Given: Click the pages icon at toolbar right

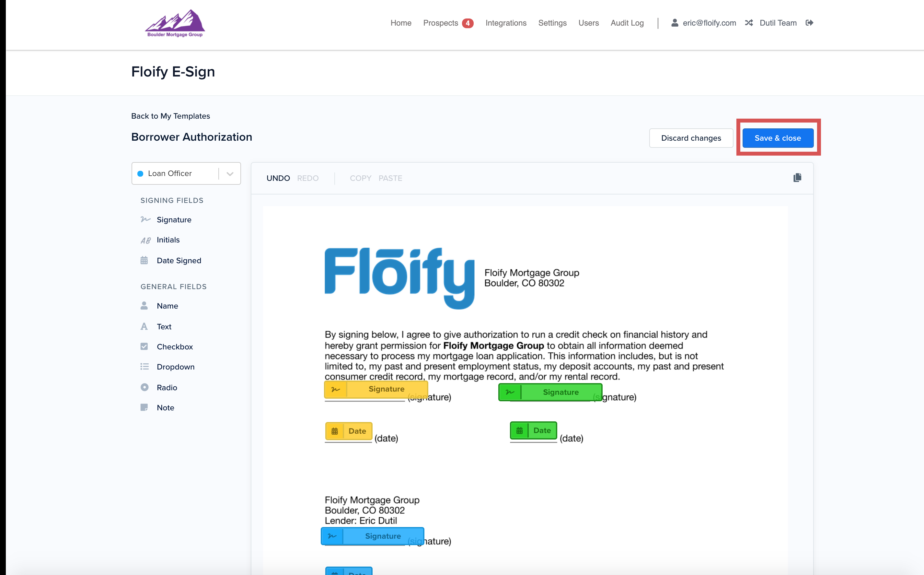Looking at the screenshot, I should click(x=797, y=178).
